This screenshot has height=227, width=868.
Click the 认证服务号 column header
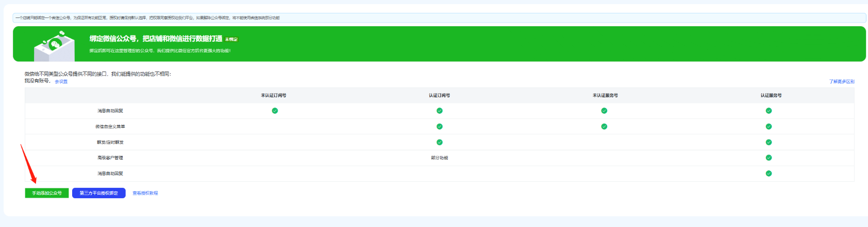[771, 95]
